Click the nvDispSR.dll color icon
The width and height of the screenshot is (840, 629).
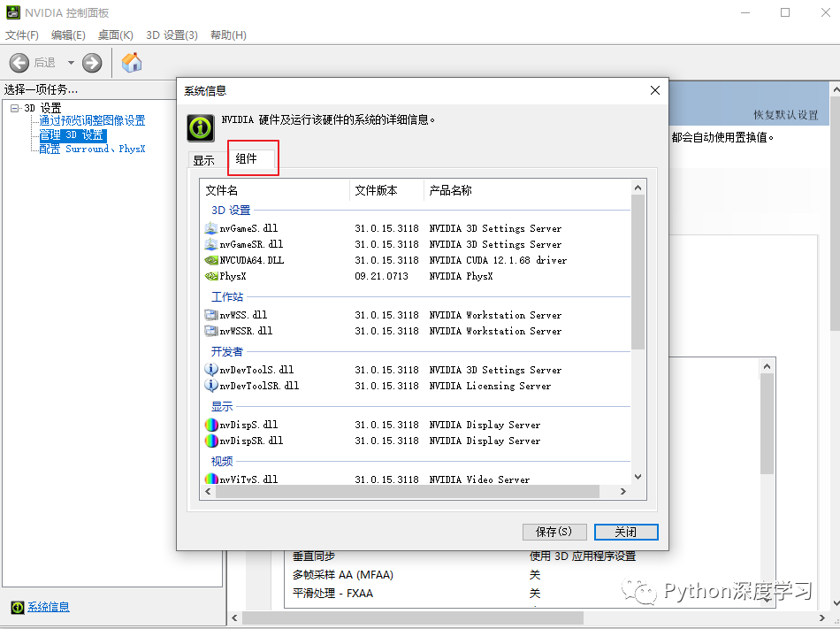point(211,441)
